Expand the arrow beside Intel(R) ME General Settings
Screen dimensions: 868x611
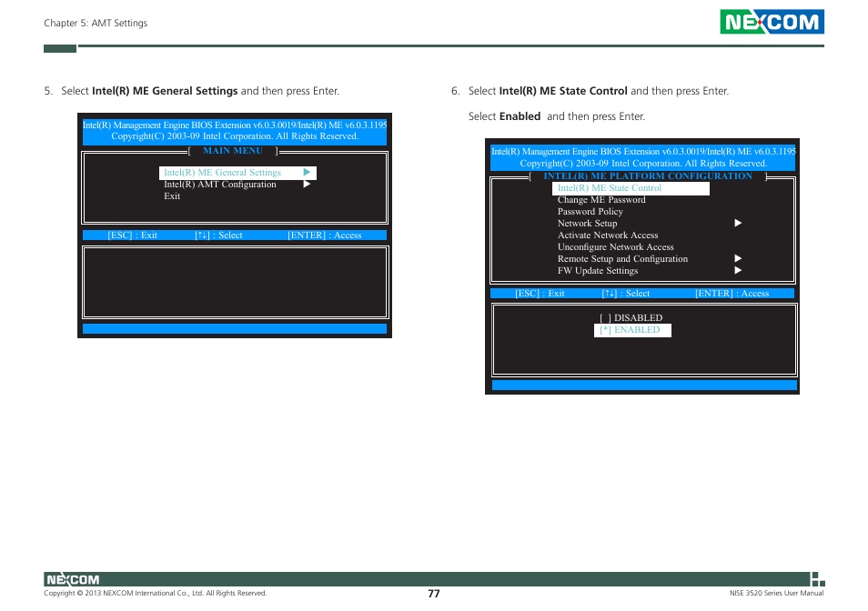[307, 173]
